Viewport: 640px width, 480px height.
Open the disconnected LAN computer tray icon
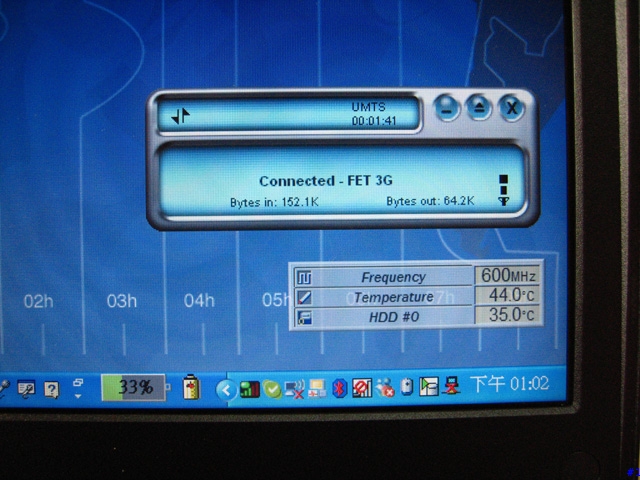pos(451,386)
